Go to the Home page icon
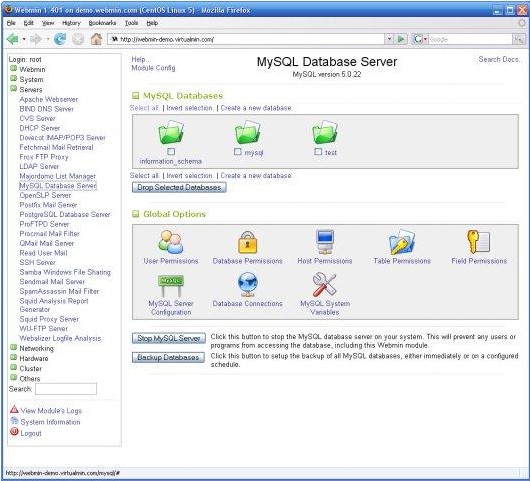This screenshot has width=530, height=481. coord(96,39)
